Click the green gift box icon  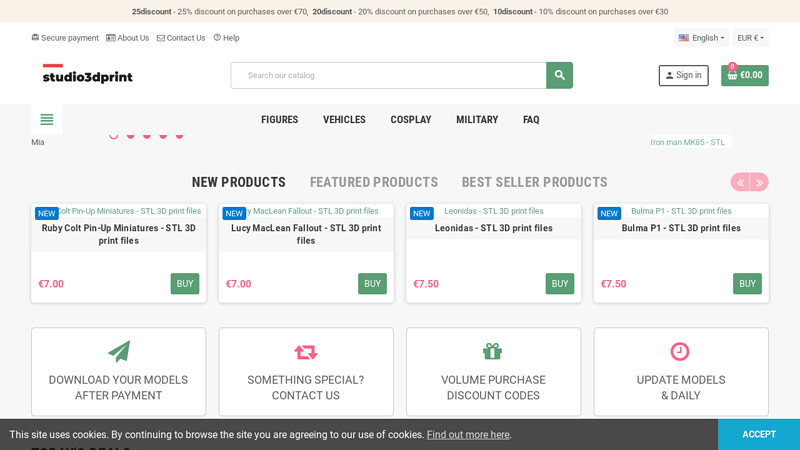tap(492, 351)
